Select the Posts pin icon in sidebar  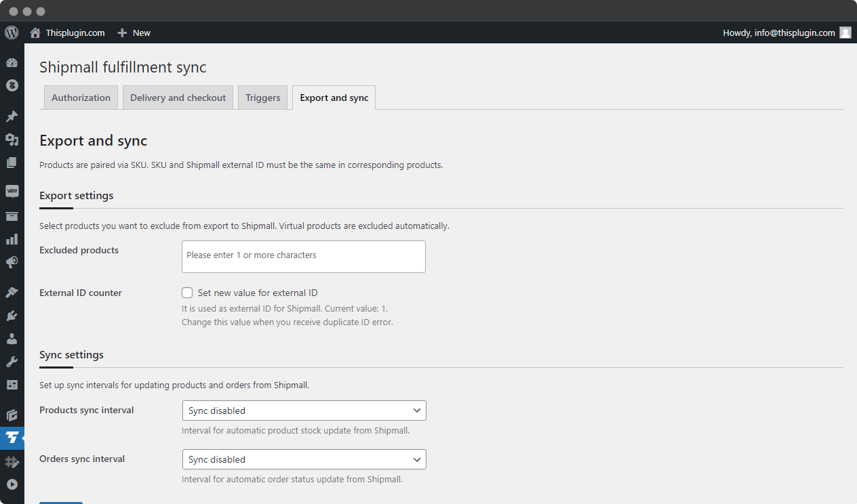[x=12, y=116]
